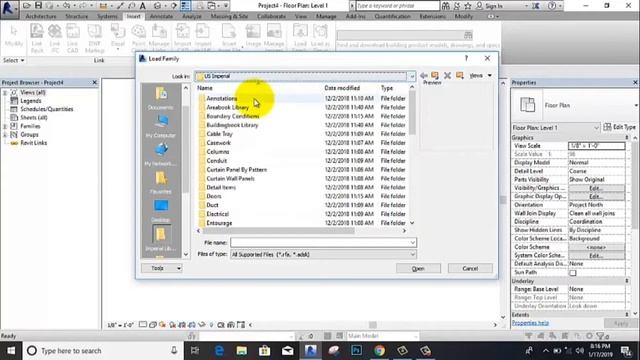Select the Doors folder
This screenshot has width=640, height=360.
tap(214, 196)
